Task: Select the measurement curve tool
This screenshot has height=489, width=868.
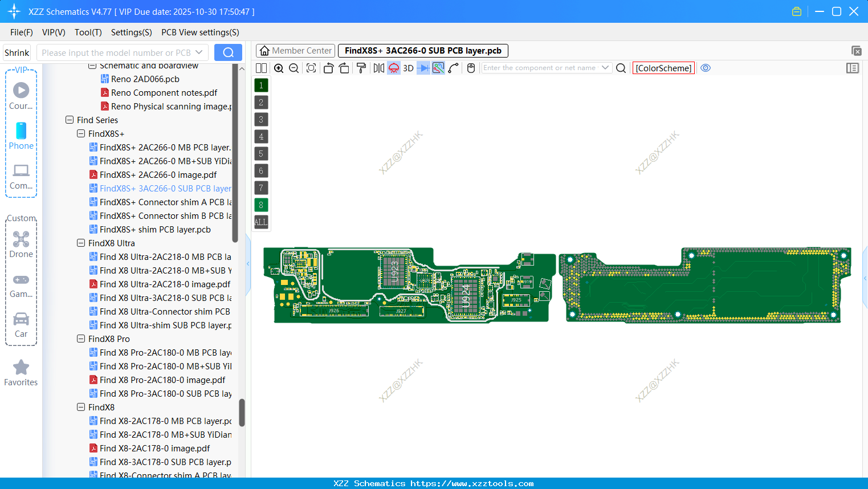Action: pos(452,67)
